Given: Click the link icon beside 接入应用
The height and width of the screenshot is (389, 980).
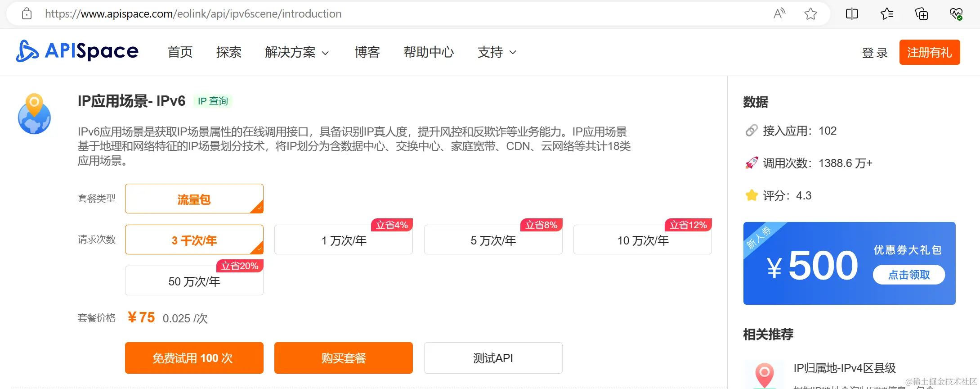Looking at the screenshot, I should [752, 131].
